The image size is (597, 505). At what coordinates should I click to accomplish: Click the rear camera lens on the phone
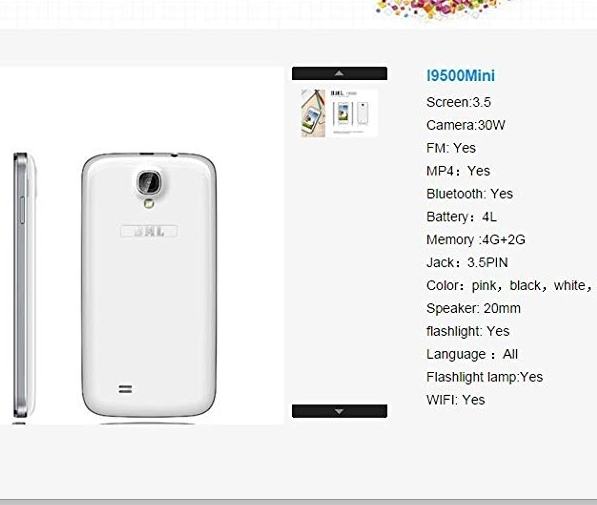coord(149,182)
